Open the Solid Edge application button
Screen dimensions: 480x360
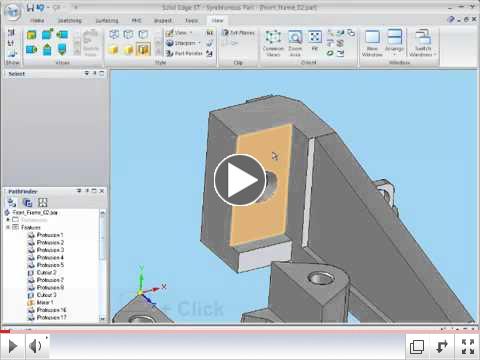pyautogui.click(x=13, y=11)
